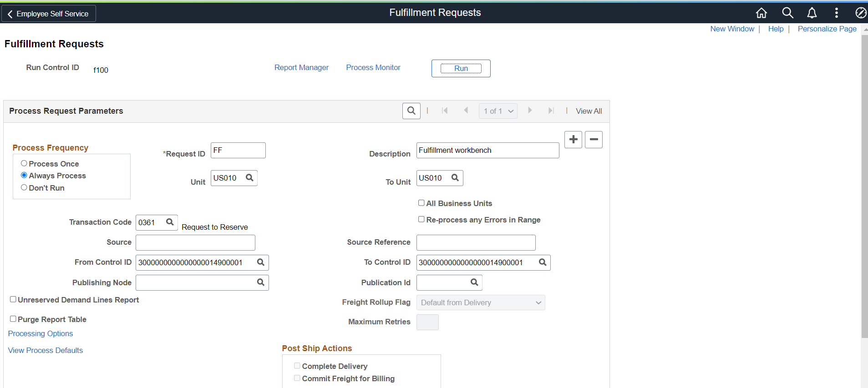
Task: Tick the Purge Report Table checkbox
Action: (x=13, y=319)
